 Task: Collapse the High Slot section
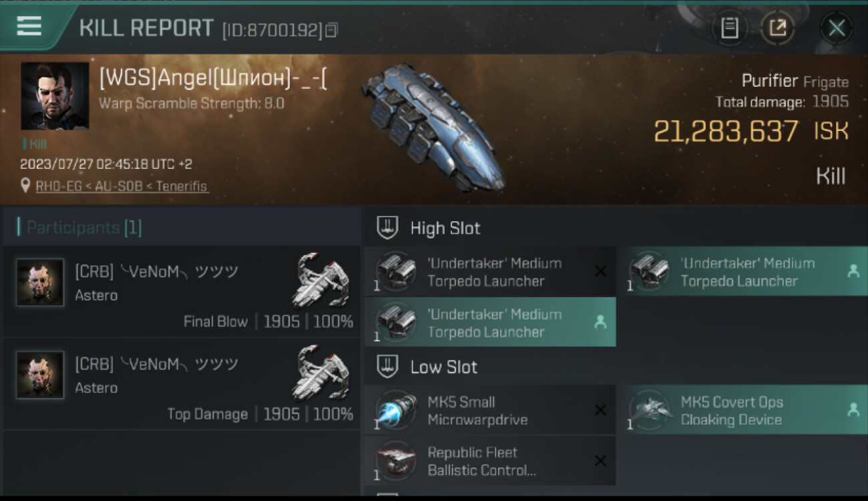388,228
